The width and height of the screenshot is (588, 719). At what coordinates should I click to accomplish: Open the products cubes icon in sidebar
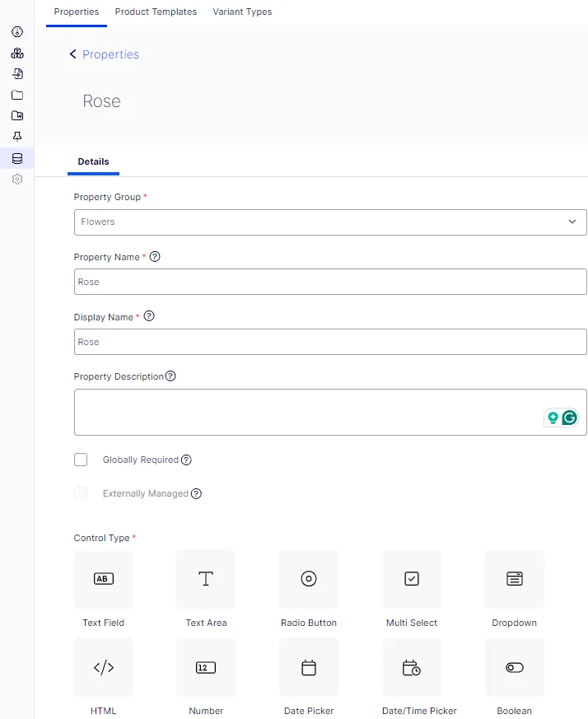(x=17, y=53)
